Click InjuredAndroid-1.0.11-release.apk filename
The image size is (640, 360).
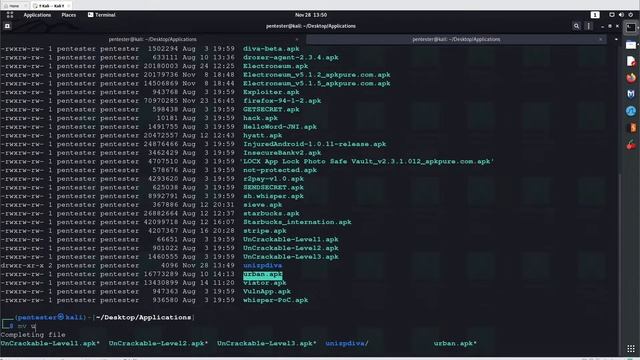315,144
